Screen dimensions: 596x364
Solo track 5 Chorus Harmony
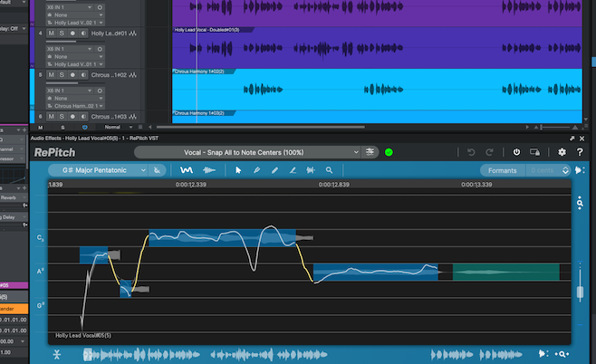[x=62, y=75]
